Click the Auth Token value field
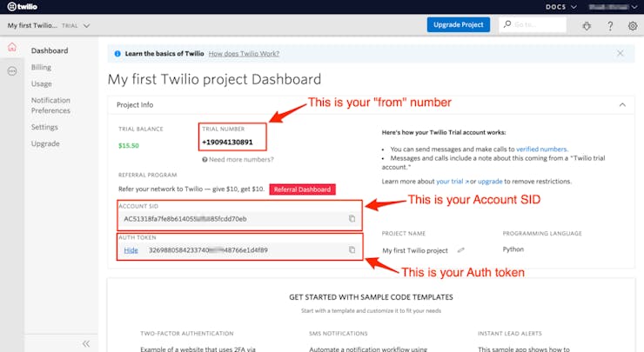This screenshot has width=644, height=352. tap(239, 249)
